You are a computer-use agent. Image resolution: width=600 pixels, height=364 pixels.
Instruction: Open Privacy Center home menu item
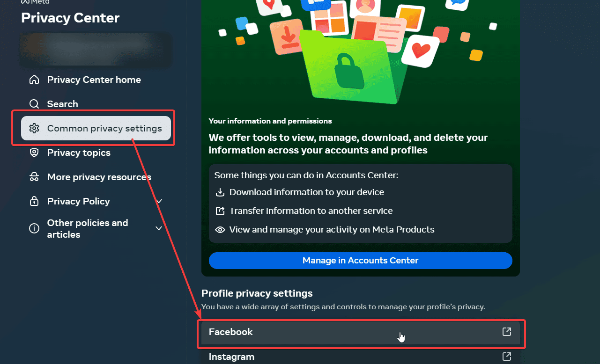click(x=94, y=80)
